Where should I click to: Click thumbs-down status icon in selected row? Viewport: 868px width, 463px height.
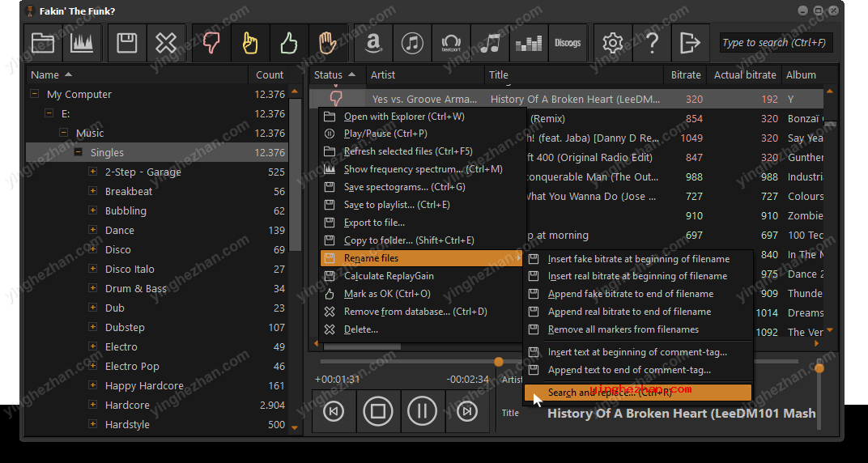pos(336,99)
